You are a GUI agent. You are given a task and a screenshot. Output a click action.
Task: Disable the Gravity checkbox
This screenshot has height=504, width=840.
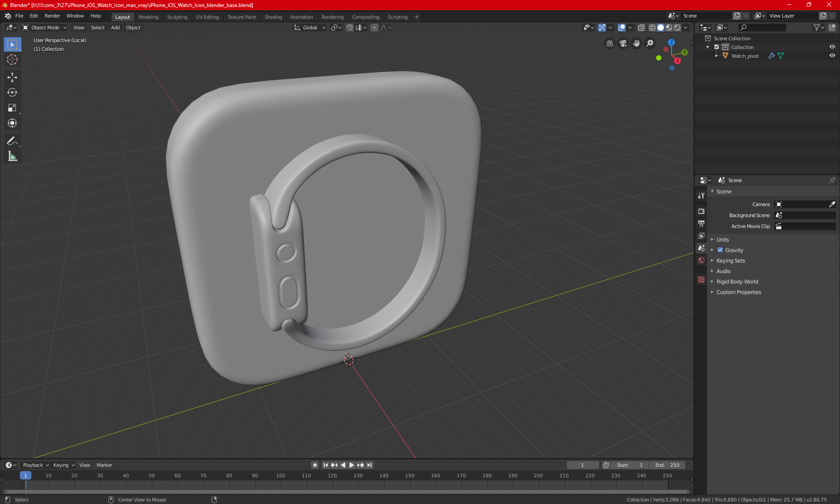(720, 250)
